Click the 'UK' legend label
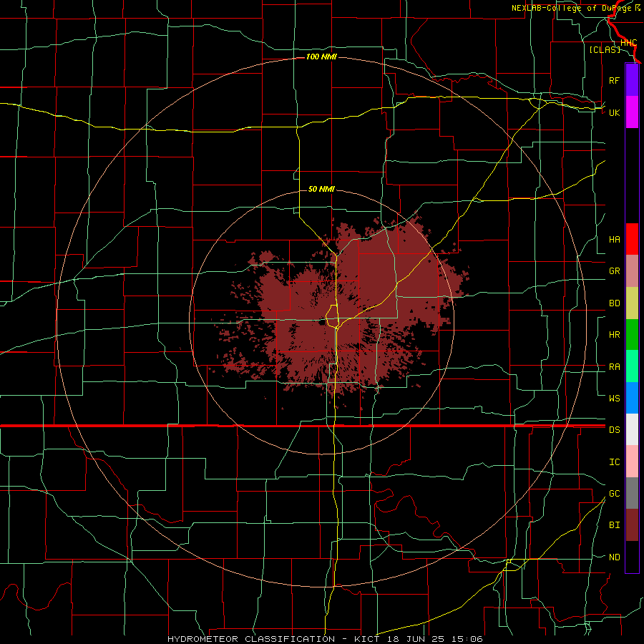This screenshot has height=644, width=644. [614, 112]
